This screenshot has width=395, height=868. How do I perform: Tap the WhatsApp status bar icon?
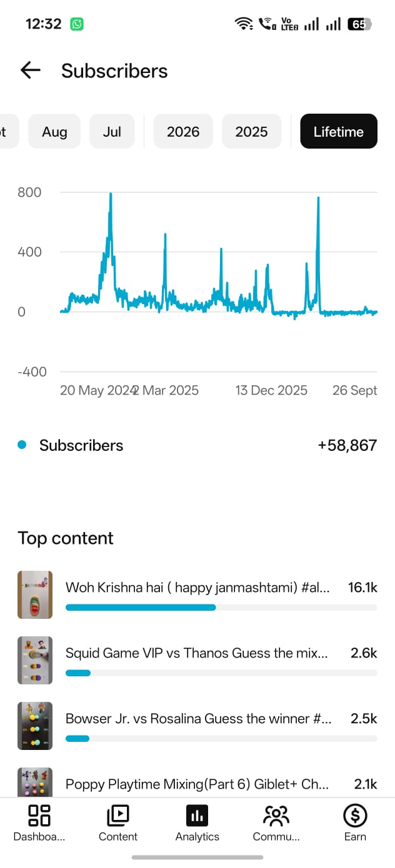[x=77, y=24]
